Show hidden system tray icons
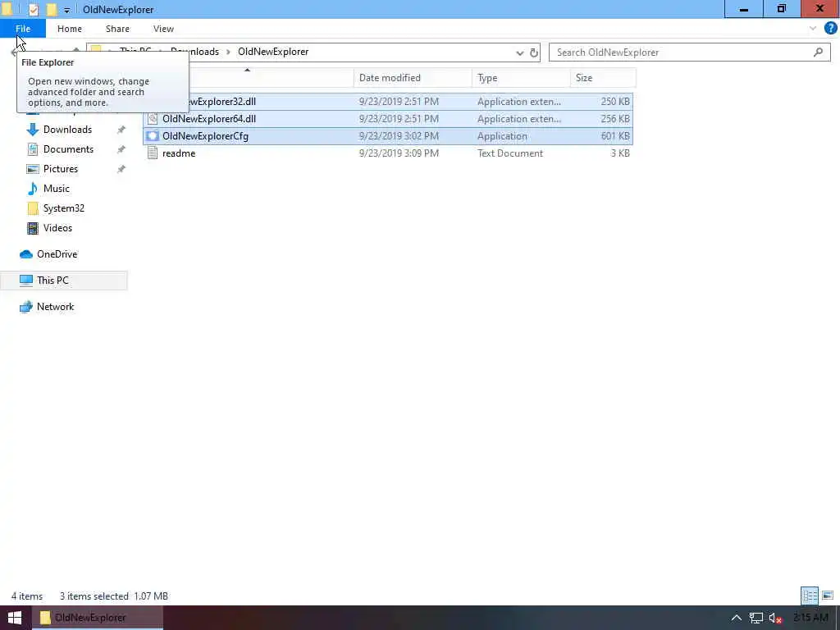Viewport: 840px width, 630px height. (x=737, y=618)
